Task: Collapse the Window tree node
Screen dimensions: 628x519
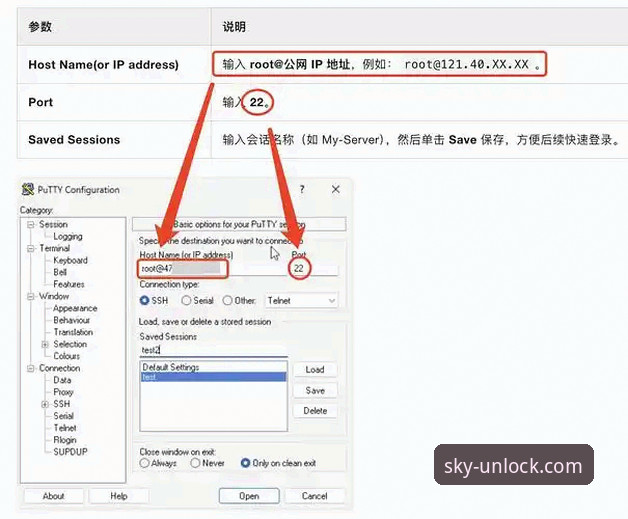Action: [x=30, y=296]
